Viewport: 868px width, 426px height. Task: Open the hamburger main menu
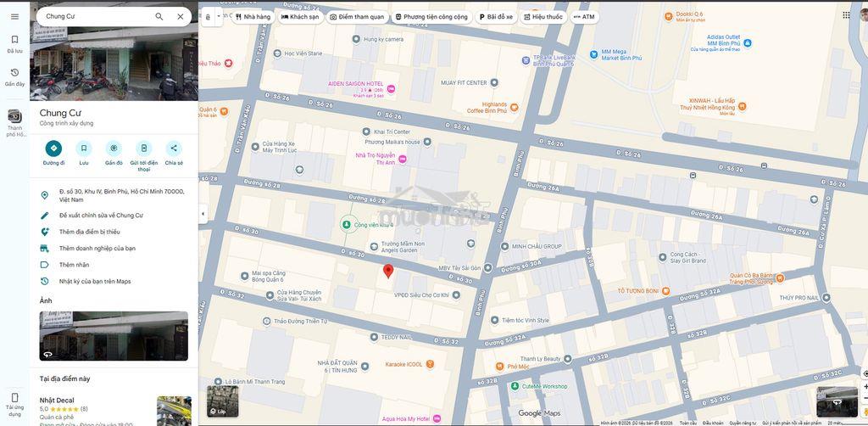click(15, 17)
